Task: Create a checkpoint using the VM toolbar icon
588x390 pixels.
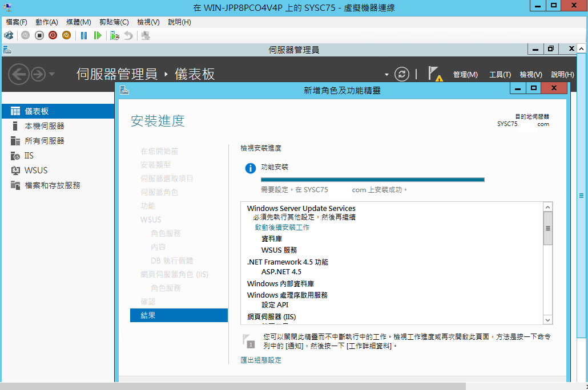Action: point(114,35)
